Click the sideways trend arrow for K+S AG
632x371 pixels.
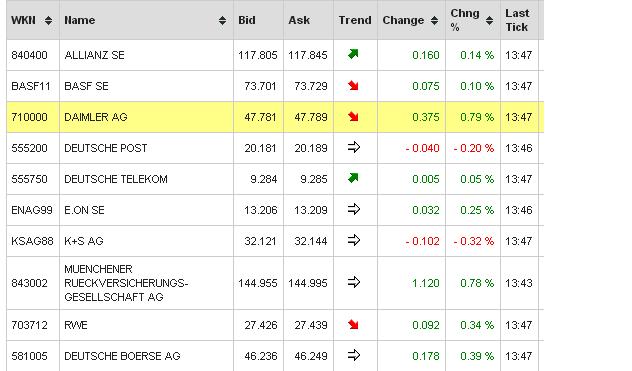click(x=353, y=240)
